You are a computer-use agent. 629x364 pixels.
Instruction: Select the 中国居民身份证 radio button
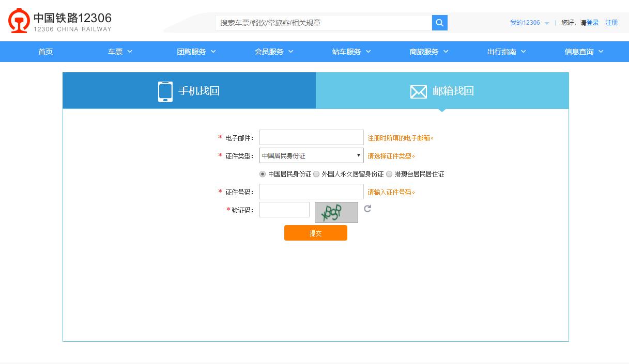(x=262, y=174)
